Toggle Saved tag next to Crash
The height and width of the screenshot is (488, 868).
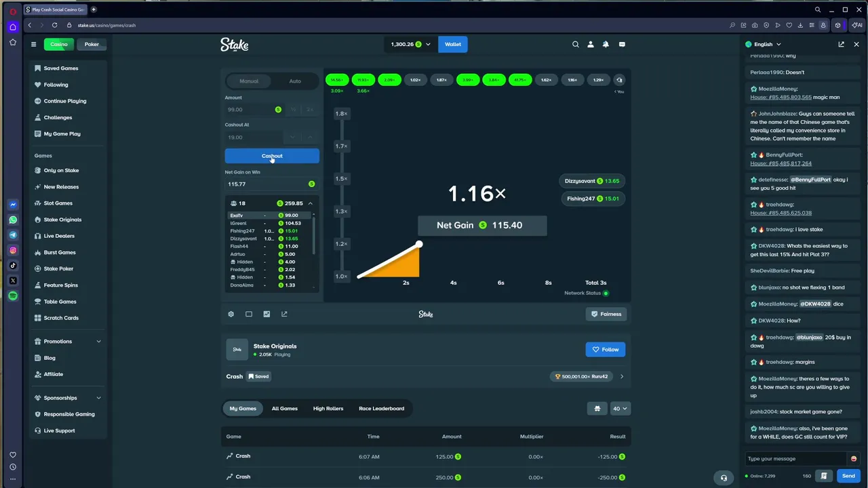click(258, 376)
